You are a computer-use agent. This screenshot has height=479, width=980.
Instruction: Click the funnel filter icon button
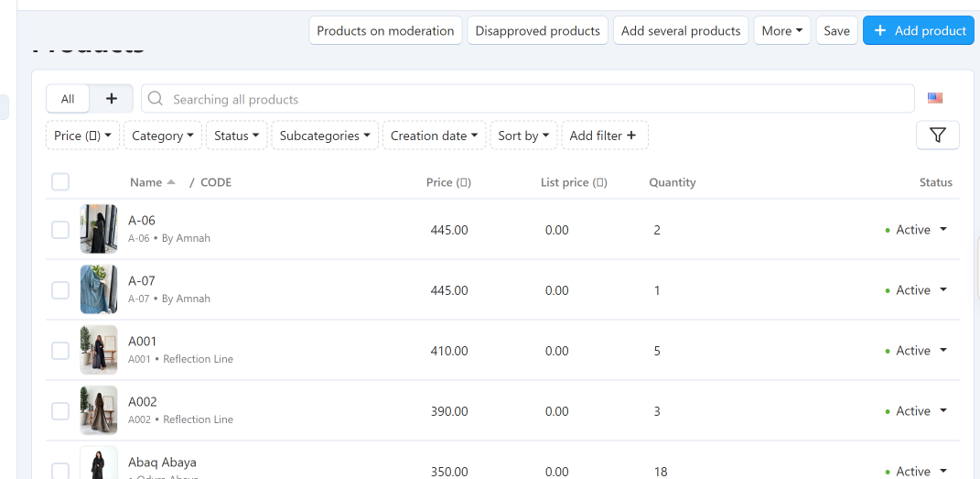[x=938, y=135]
